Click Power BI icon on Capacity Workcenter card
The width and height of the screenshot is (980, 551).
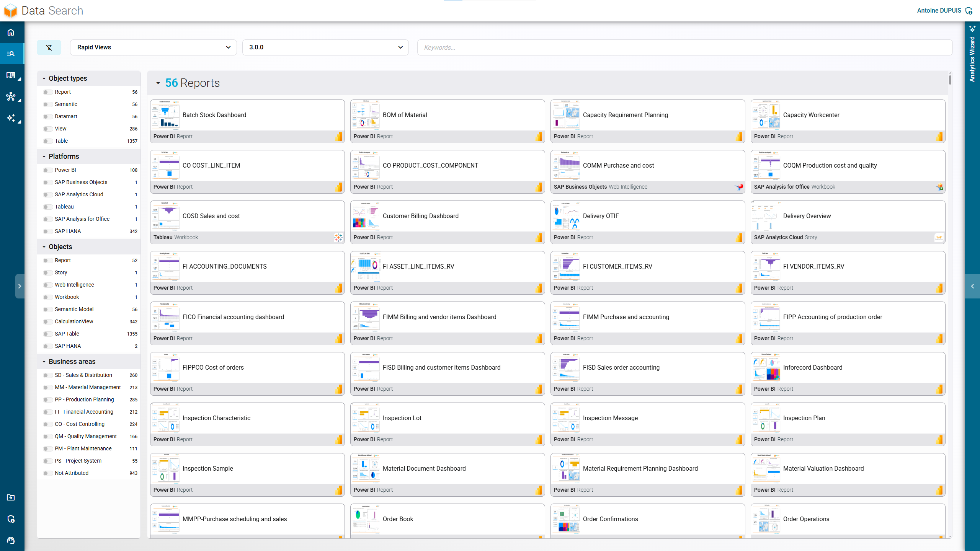(939, 137)
